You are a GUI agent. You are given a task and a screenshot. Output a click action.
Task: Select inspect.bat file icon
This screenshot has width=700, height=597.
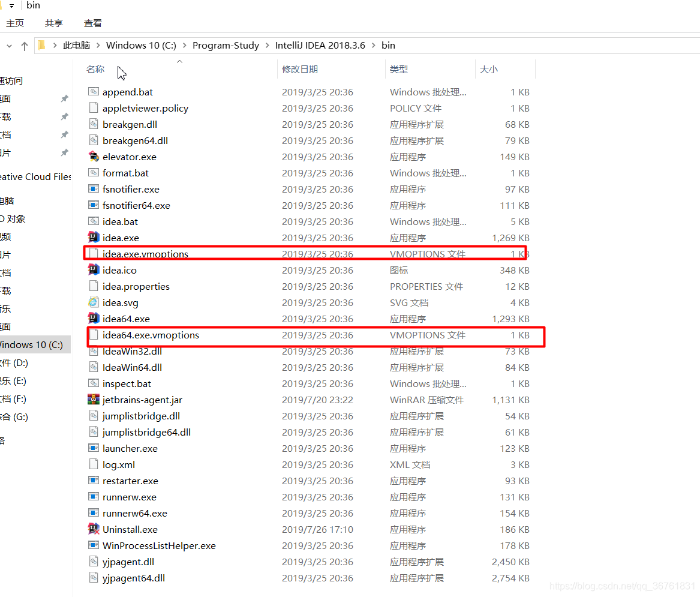[x=94, y=383]
